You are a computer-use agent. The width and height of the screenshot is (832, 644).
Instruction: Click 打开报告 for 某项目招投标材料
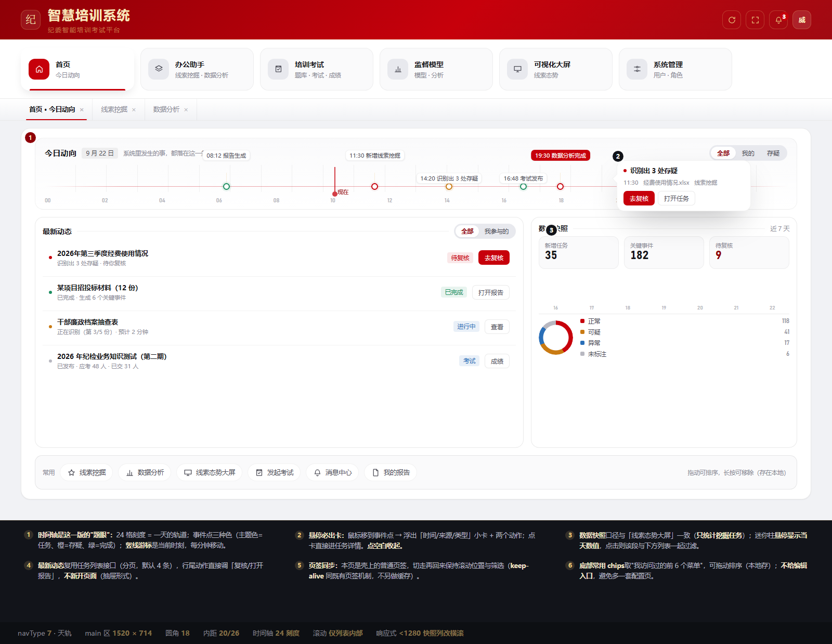(x=491, y=292)
